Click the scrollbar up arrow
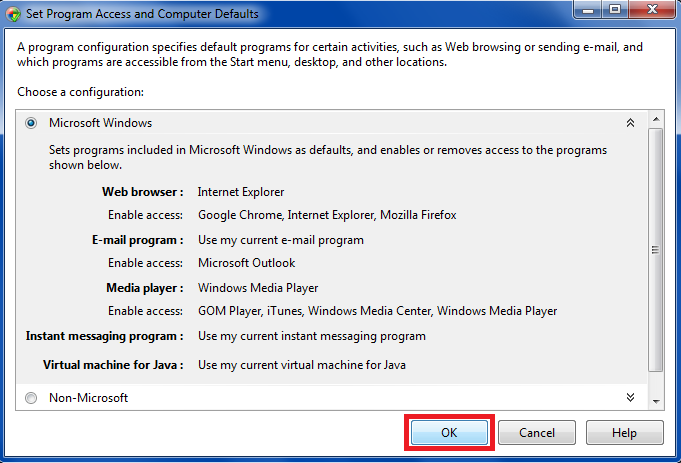The width and height of the screenshot is (681, 463). (x=656, y=119)
